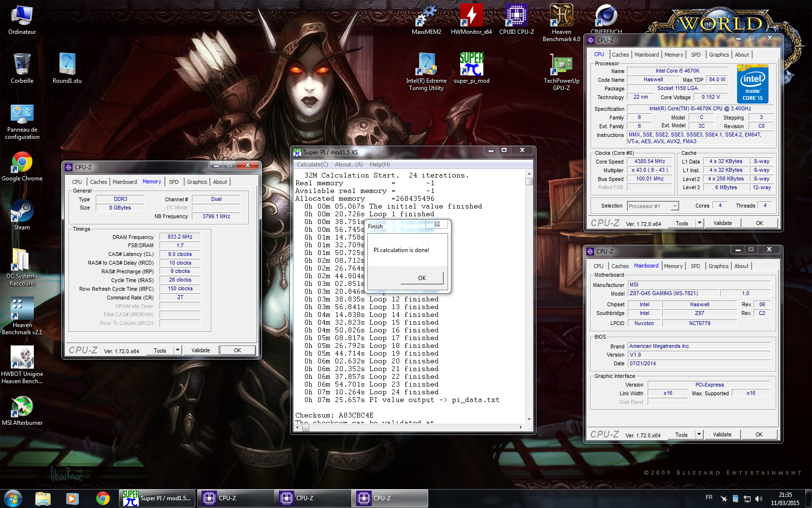This screenshot has height=508, width=812.
Task: Close the Finish dialog with X
Action: click(437, 224)
